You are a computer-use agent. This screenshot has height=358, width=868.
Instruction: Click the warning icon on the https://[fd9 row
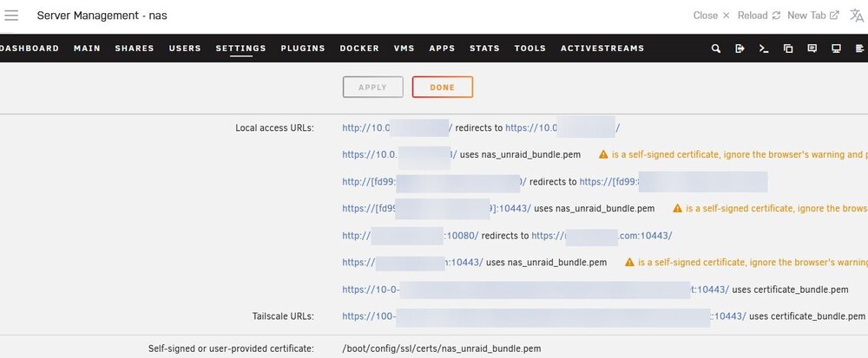pyautogui.click(x=678, y=208)
